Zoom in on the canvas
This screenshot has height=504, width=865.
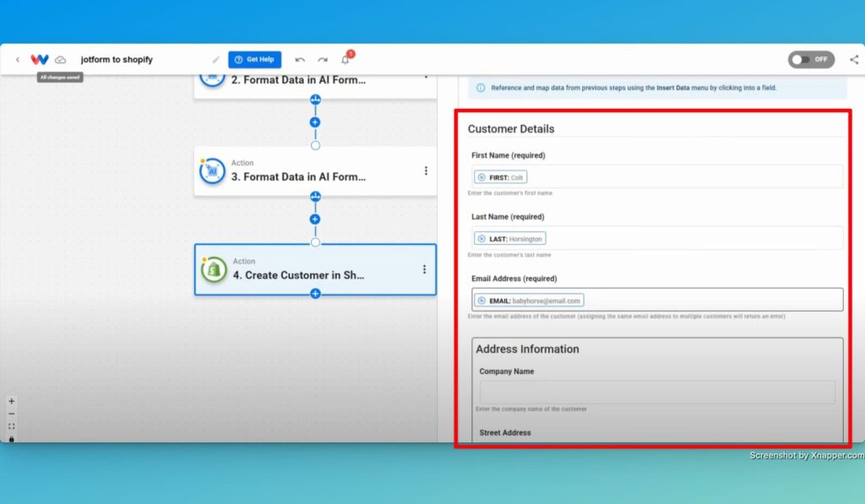coord(12,402)
